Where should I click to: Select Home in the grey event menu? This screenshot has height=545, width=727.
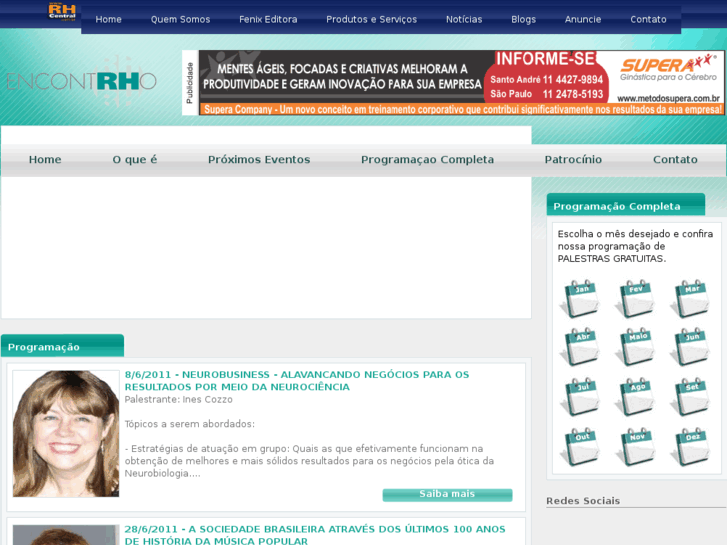(x=45, y=160)
